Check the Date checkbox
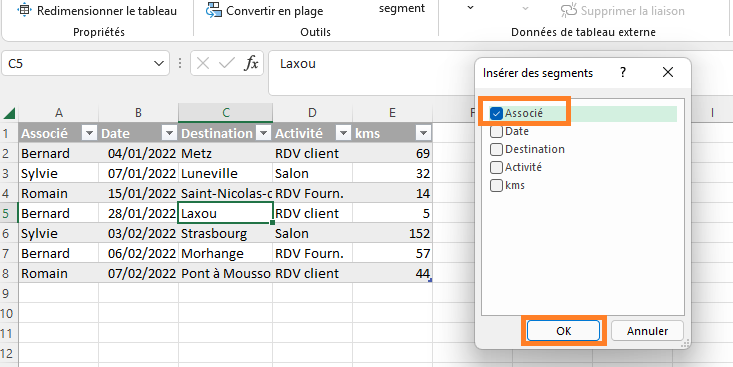733x367 pixels. pyautogui.click(x=496, y=132)
